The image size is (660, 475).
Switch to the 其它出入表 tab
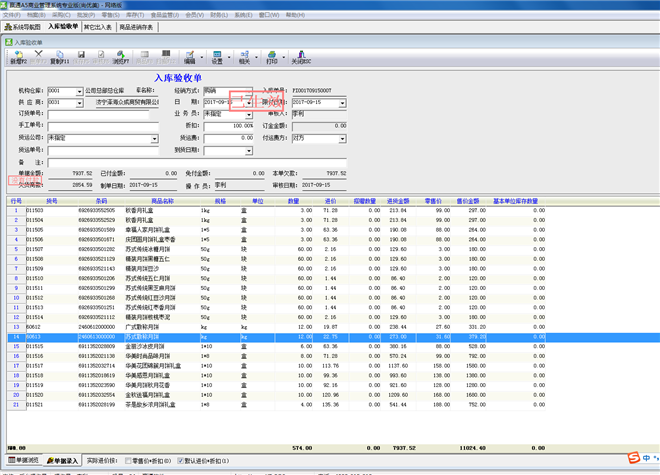(x=98, y=27)
